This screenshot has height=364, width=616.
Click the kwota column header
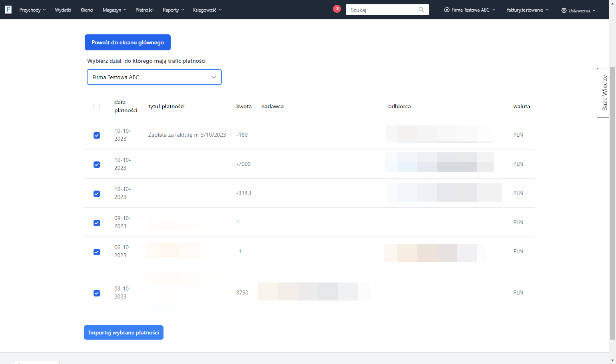(244, 106)
